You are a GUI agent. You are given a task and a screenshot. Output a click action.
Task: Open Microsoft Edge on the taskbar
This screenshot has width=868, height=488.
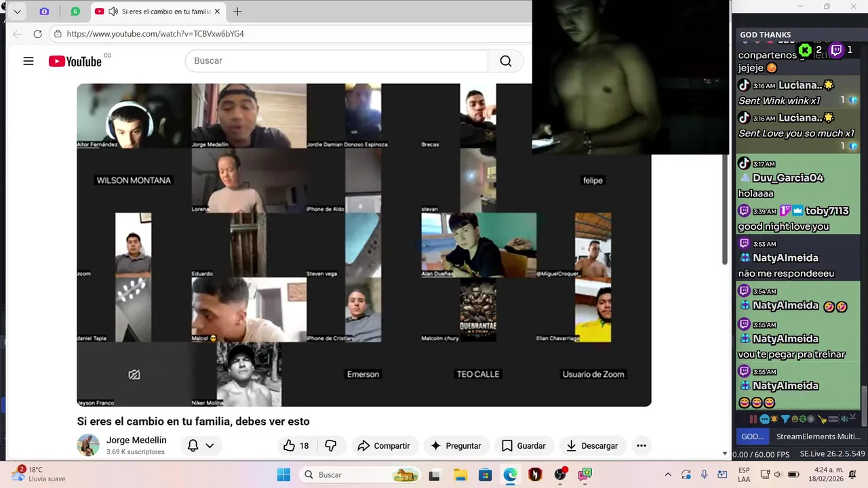510,474
